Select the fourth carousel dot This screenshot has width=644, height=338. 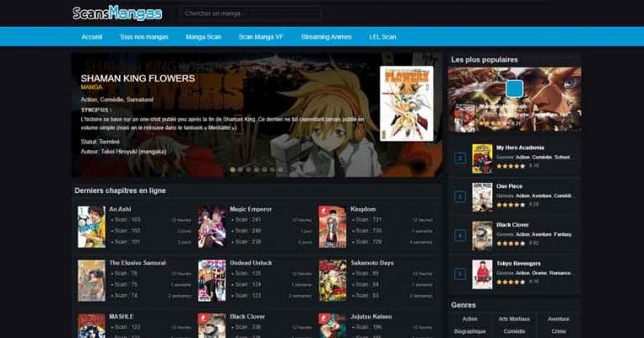pos(257,169)
